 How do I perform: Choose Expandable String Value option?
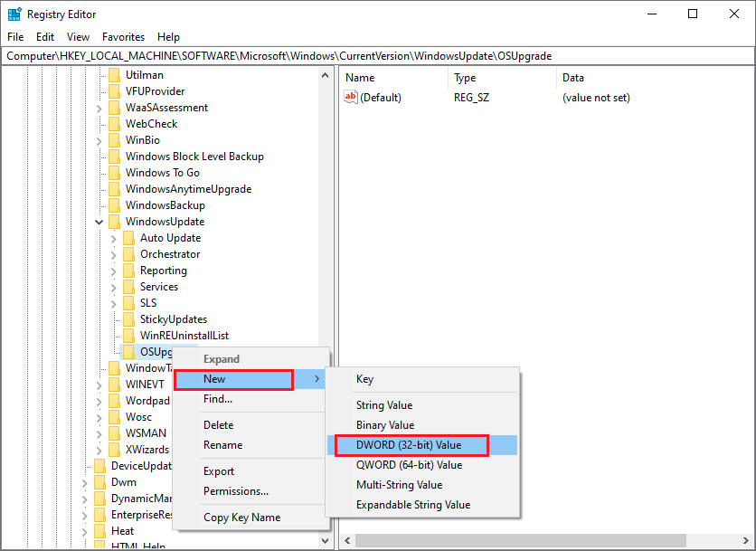point(422,504)
